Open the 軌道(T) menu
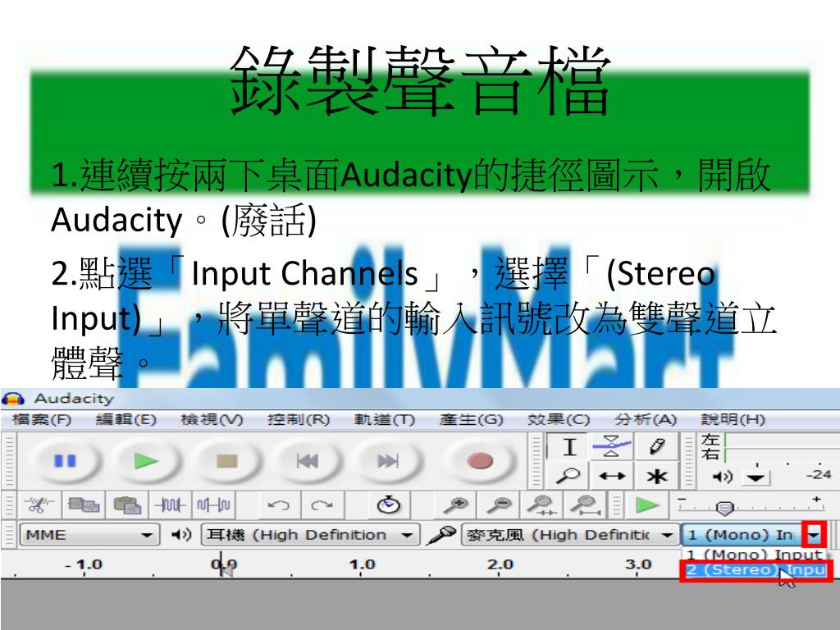Viewport: 840px width, 630px height. 385,419
